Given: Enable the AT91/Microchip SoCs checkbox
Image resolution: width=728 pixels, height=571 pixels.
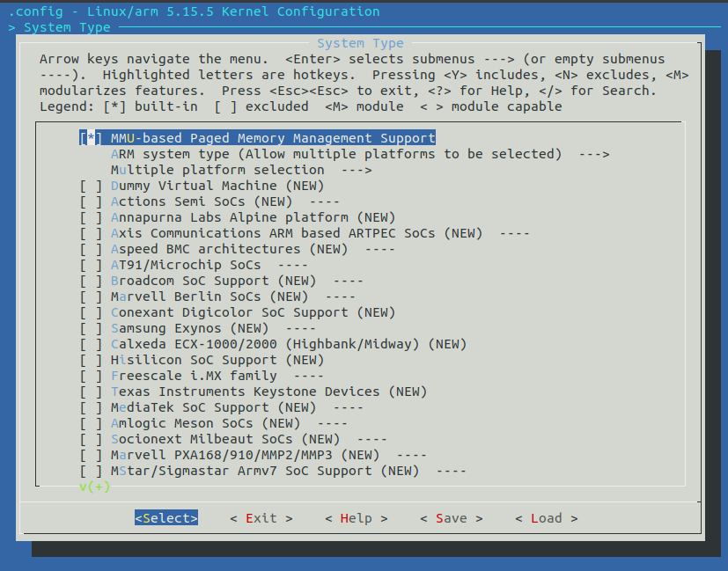Looking at the screenshot, I should [91, 265].
